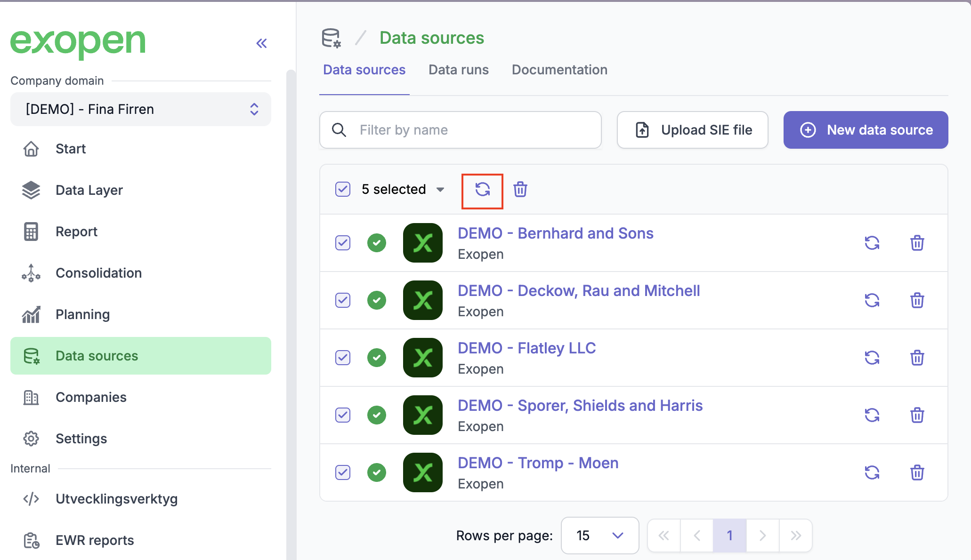Delete DEMO - Sporer, Shields and Harris
The height and width of the screenshot is (560, 971).
917,415
